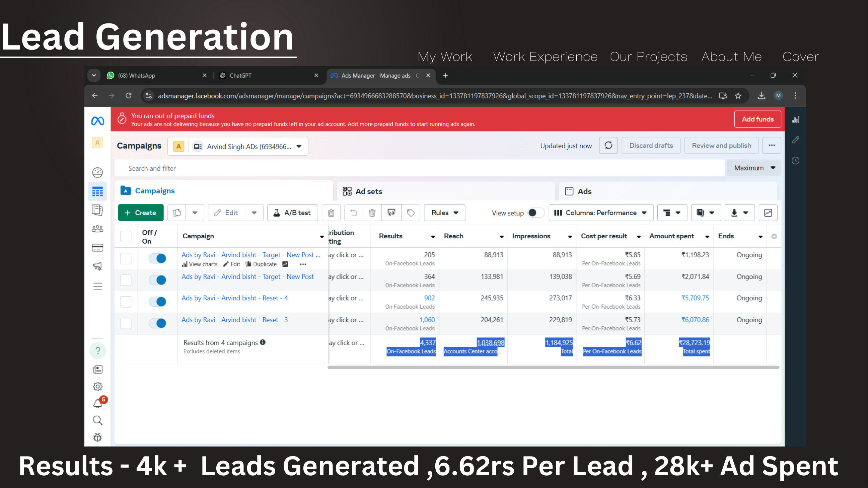Click the Search and filter field
This screenshot has width=868, height=488.
(420, 168)
